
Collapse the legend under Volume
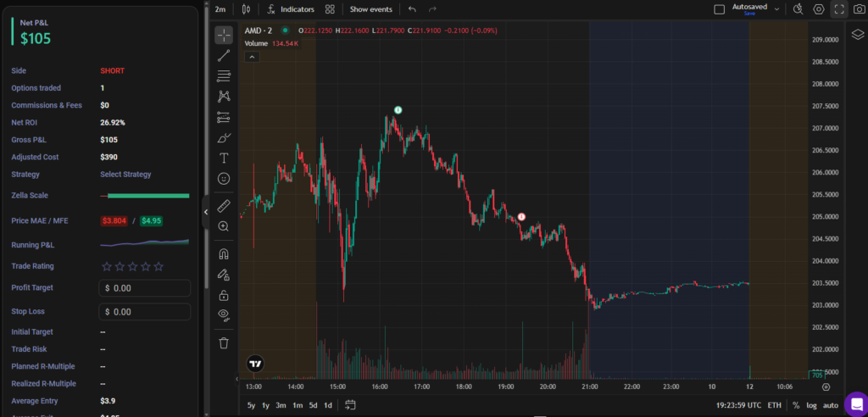click(252, 57)
